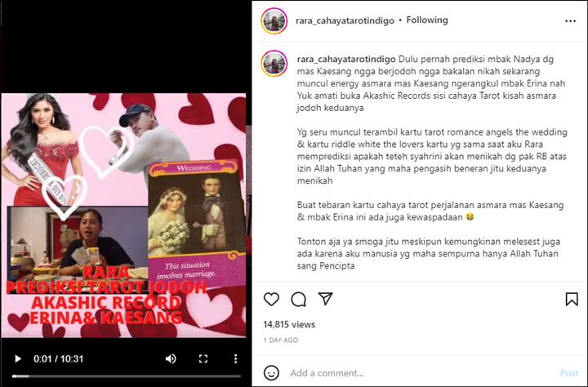Viewport: 588px width, 387px height.
Task: Open video player more options menu
Action: coord(235,359)
